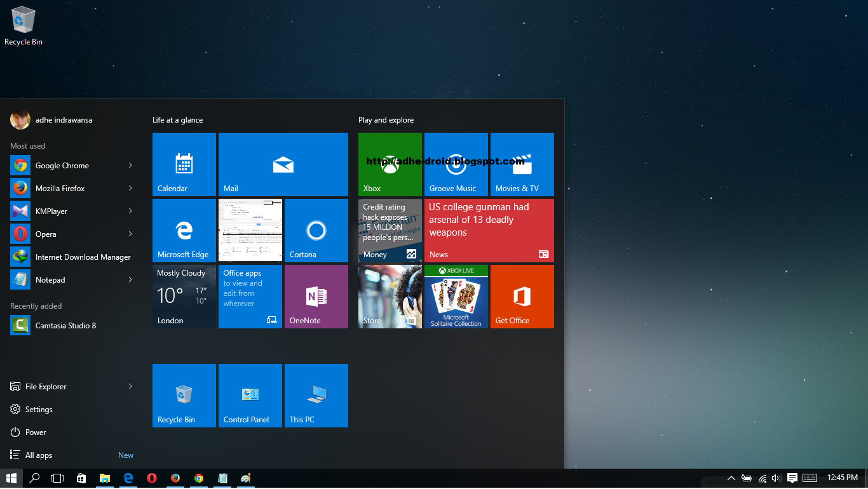Open the Microsoft Edge tile

[x=184, y=231]
